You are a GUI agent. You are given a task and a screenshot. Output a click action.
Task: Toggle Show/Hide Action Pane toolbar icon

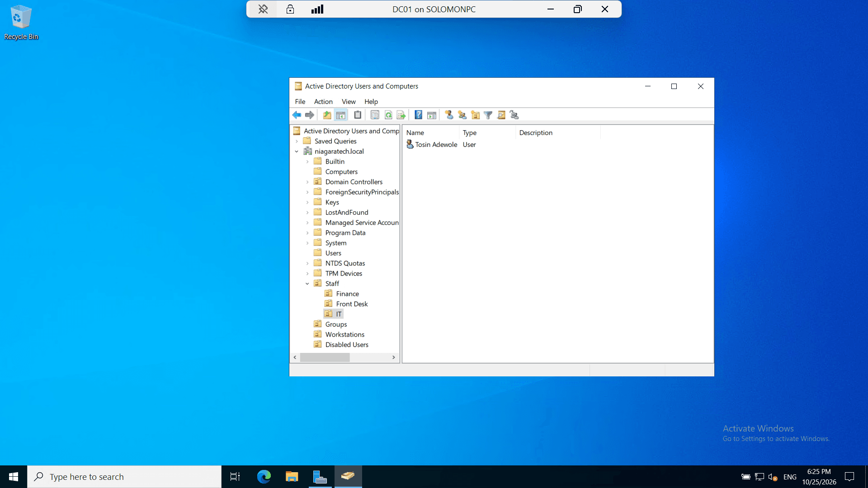coord(432,115)
